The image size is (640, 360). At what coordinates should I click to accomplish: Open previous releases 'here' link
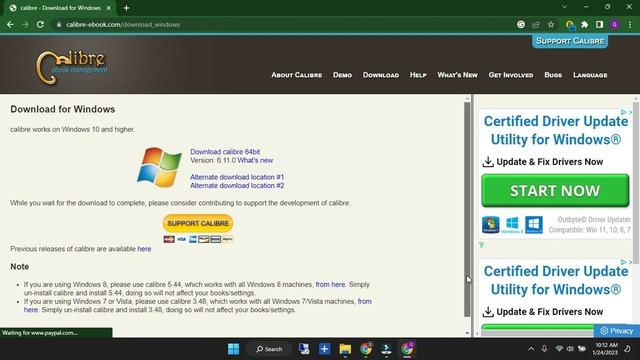coord(144,249)
